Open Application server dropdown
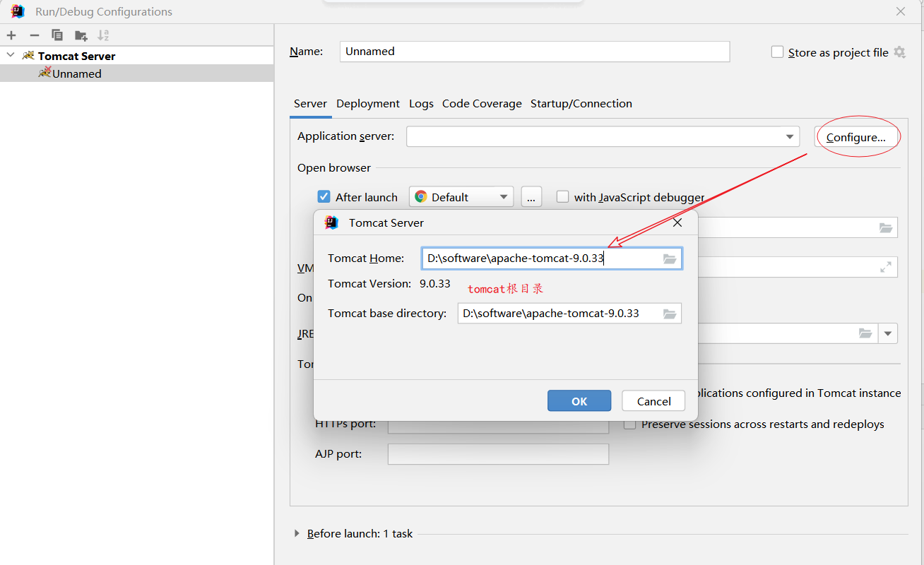924x565 pixels. click(x=603, y=136)
